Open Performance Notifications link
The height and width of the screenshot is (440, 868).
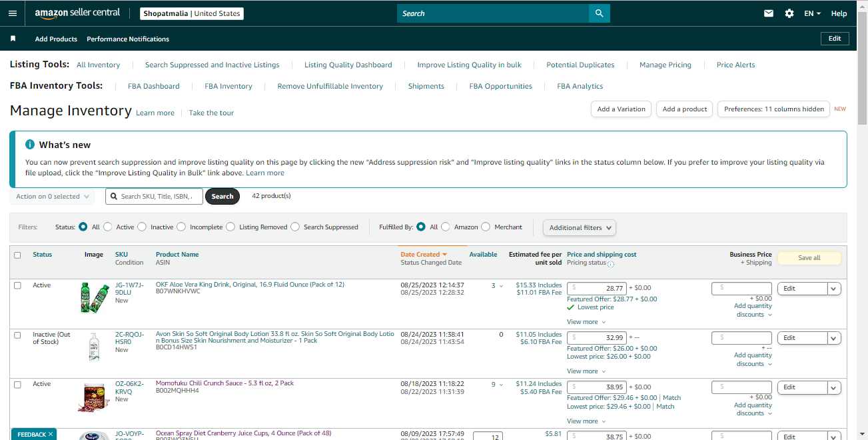coord(128,39)
